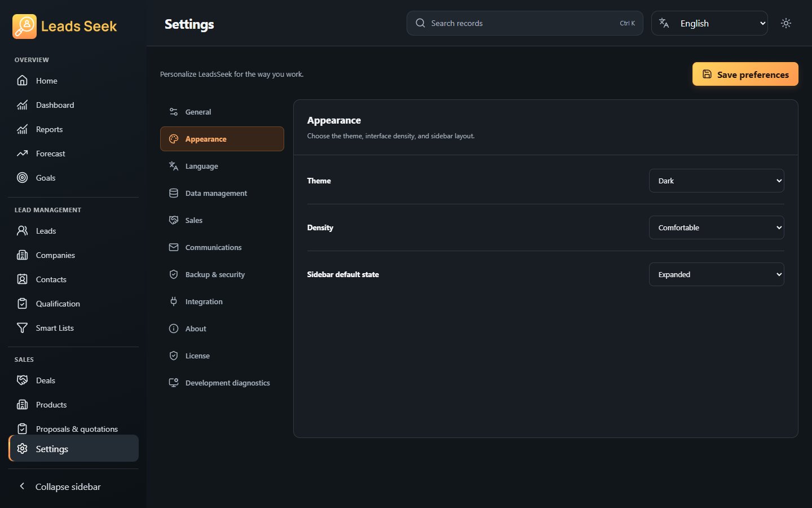
Task: Open the Integration settings tab
Action: [x=222, y=301]
